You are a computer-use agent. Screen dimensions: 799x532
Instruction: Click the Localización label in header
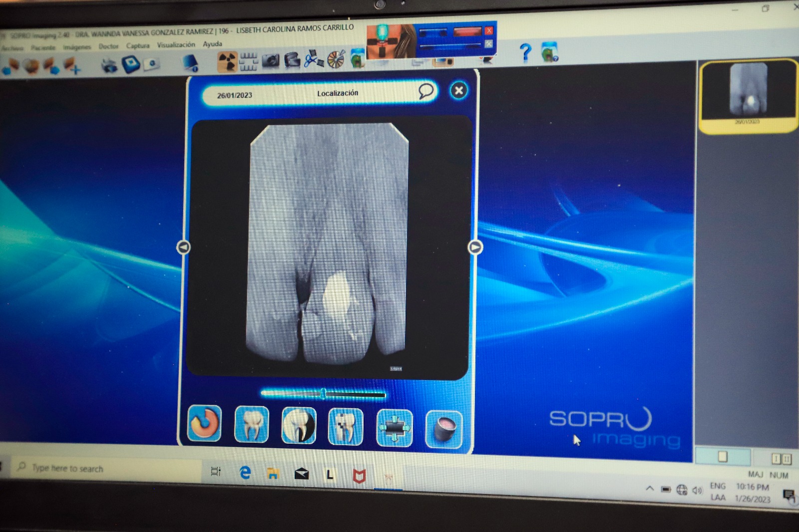[338, 93]
